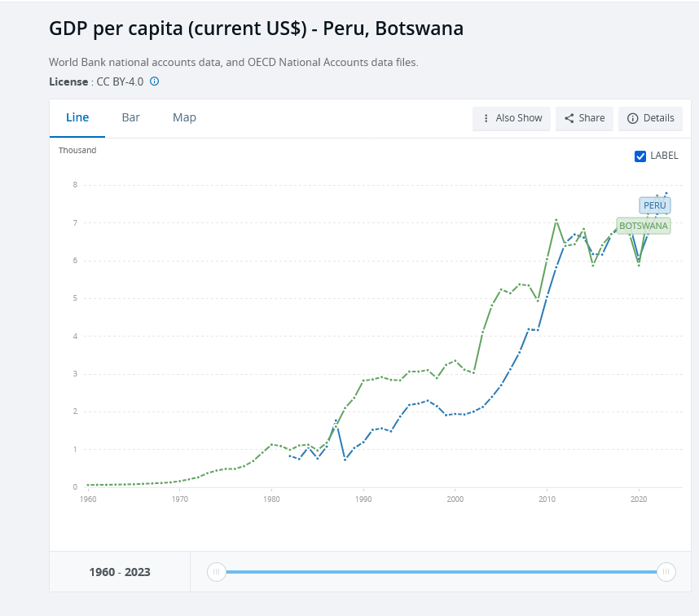Click the left year range slider handle
The height and width of the screenshot is (616, 699).
pos(216,572)
